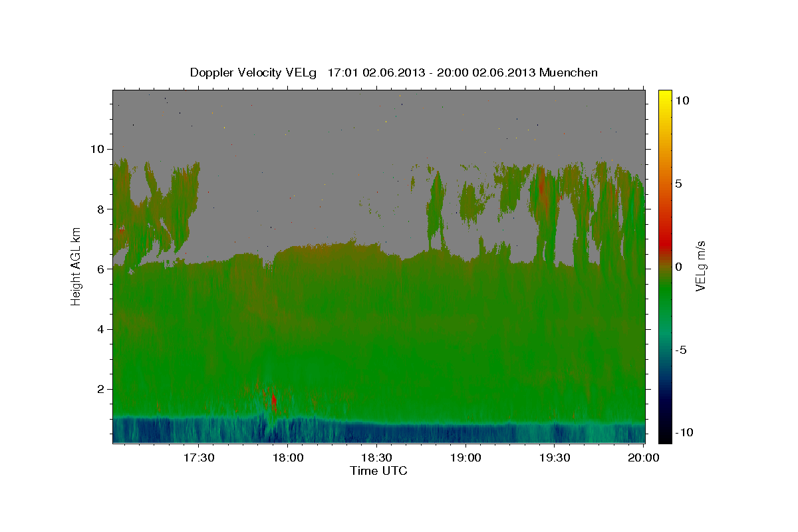Click the plot title 'Doppler Velocity VELg'
Viewport: 798px width, 532px height.
click(x=255, y=72)
